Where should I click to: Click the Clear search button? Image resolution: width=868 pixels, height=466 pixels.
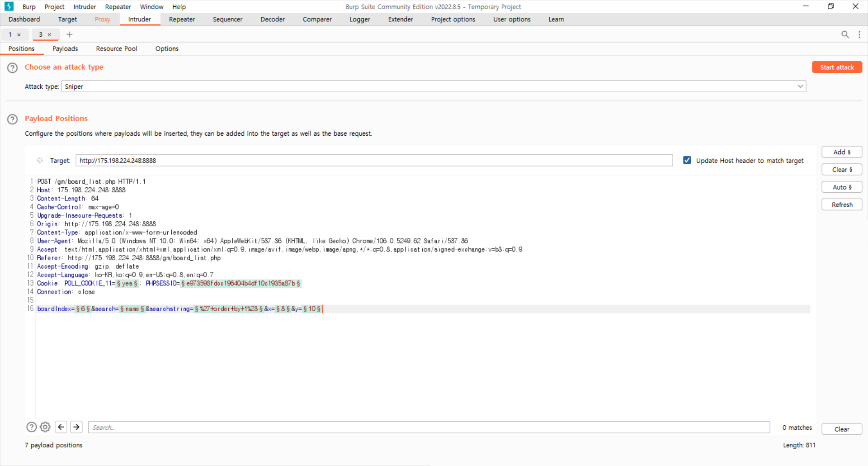tap(842, 429)
